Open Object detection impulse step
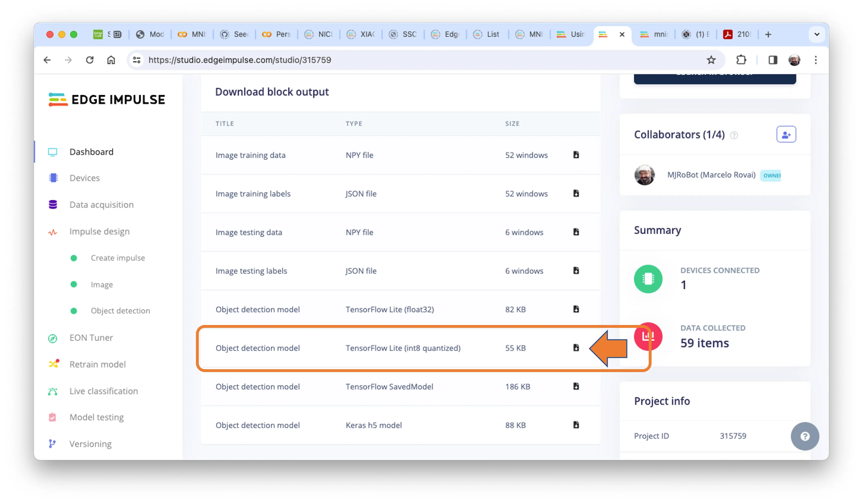This screenshot has height=504, width=863. (120, 311)
